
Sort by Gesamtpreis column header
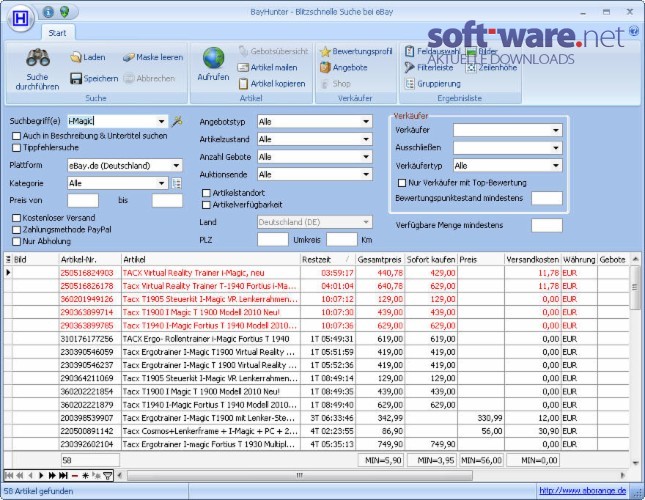pos(379,259)
